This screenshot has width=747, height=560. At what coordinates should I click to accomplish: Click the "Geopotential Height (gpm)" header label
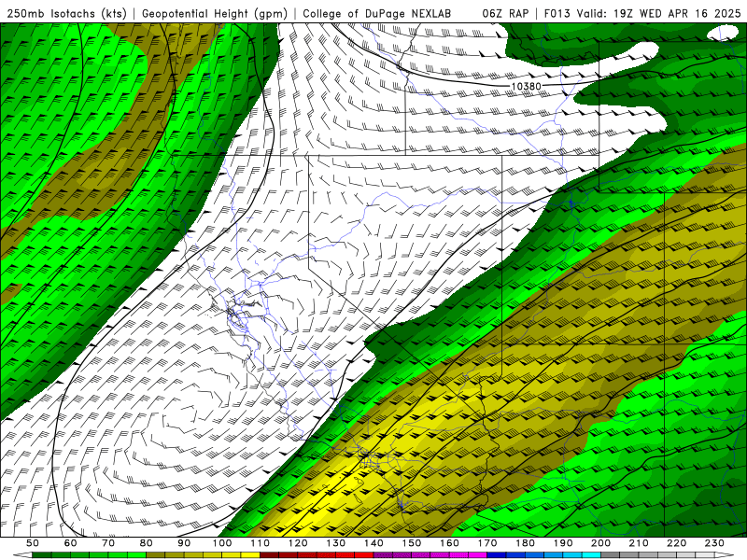coord(215,13)
